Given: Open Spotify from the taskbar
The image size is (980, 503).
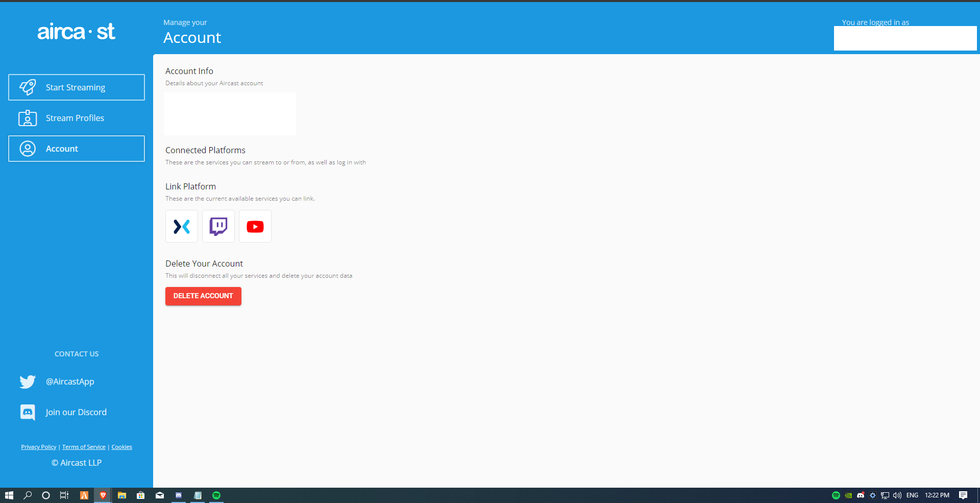Looking at the screenshot, I should point(216,495).
